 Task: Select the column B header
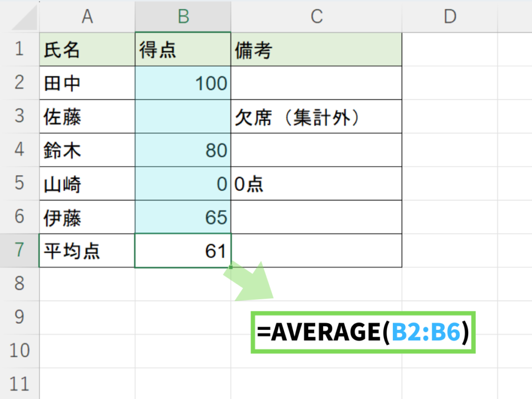183,17
